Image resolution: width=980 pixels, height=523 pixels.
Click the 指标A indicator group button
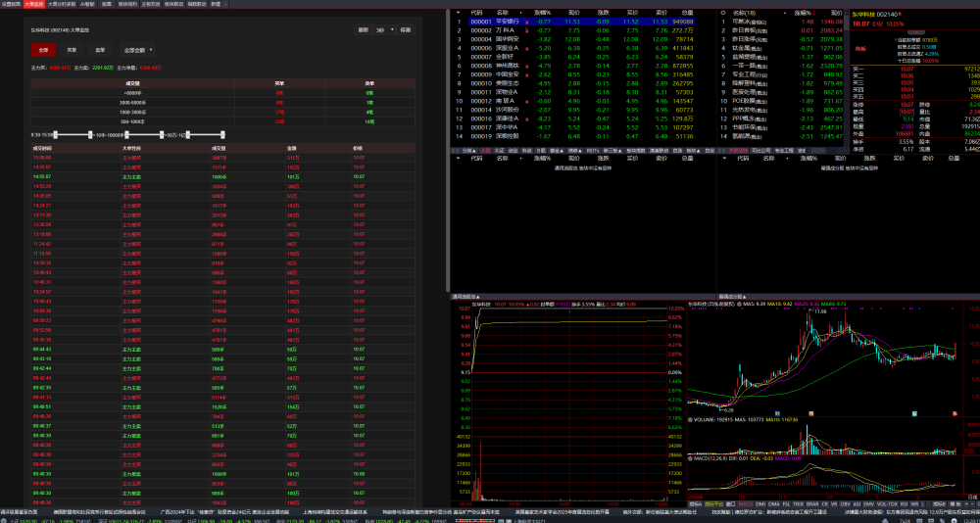696,504
